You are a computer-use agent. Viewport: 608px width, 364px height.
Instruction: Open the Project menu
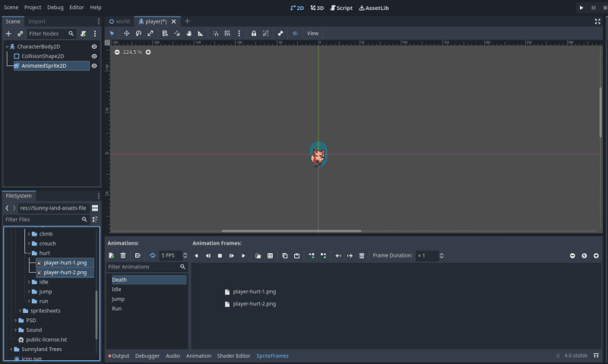click(x=33, y=8)
